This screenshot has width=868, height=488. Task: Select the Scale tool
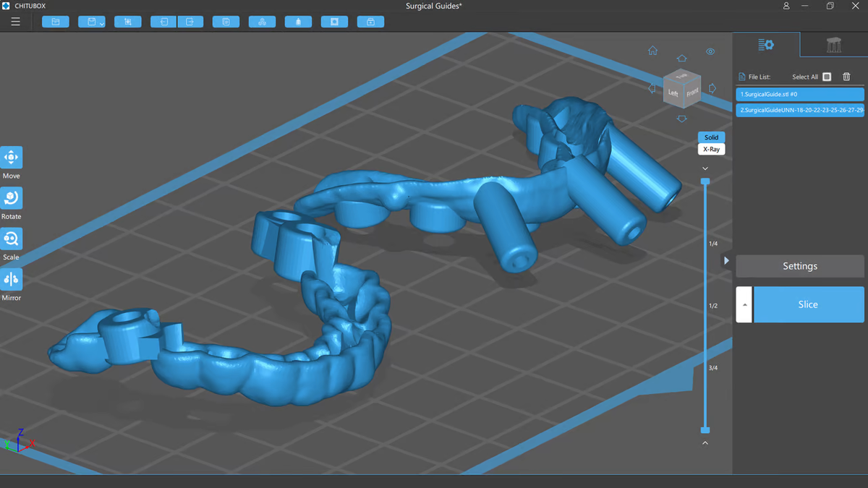(x=11, y=239)
